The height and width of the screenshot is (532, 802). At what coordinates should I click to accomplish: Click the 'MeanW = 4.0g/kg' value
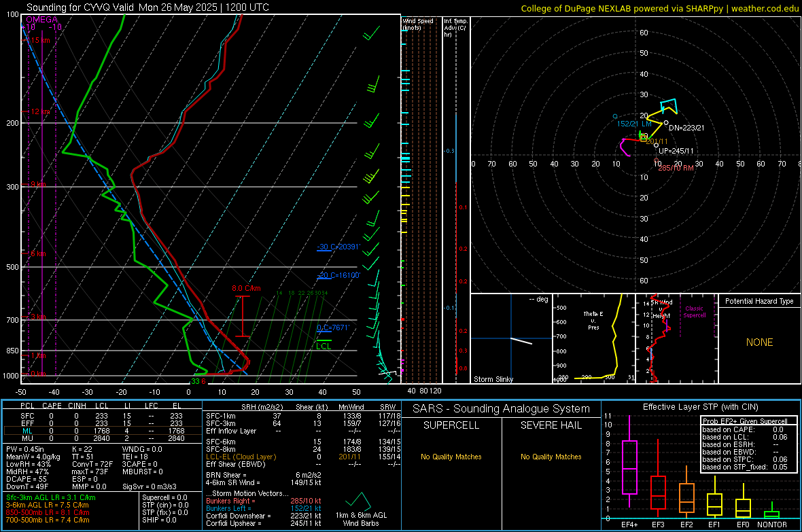point(33,457)
